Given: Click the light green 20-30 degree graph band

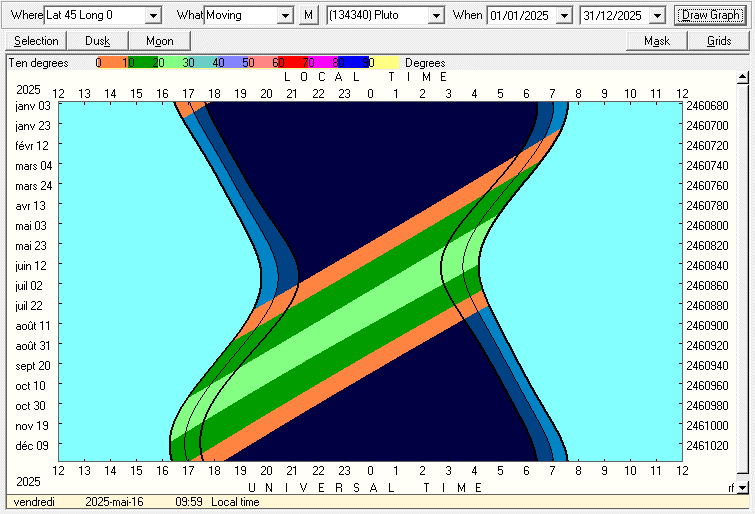Looking at the screenshot, I should click(x=337, y=328).
